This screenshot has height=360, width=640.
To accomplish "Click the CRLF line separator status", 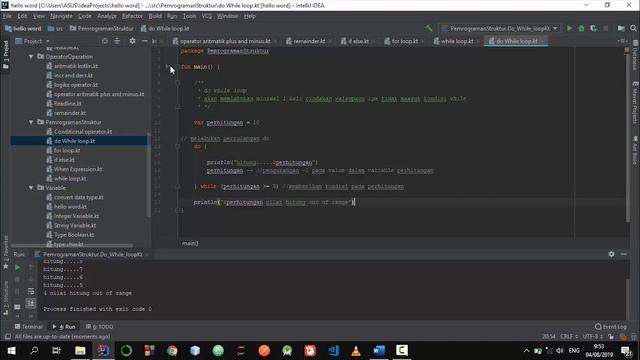I will (x=569, y=337).
